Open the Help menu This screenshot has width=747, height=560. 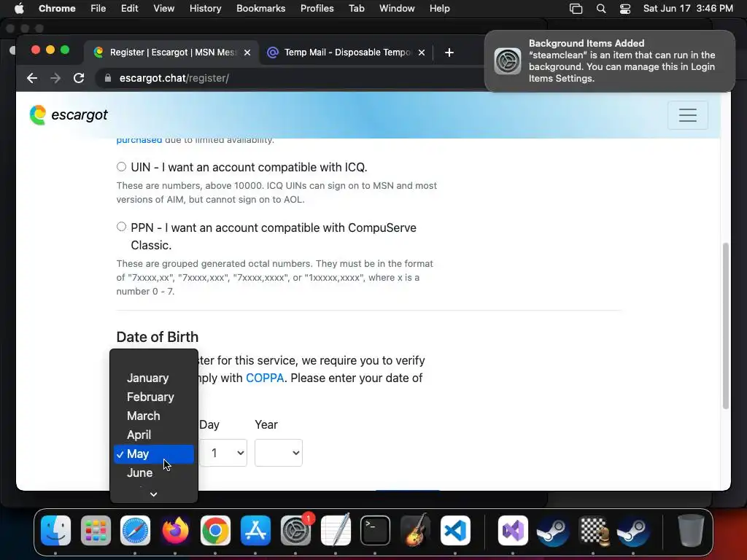click(x=439, y=9)
